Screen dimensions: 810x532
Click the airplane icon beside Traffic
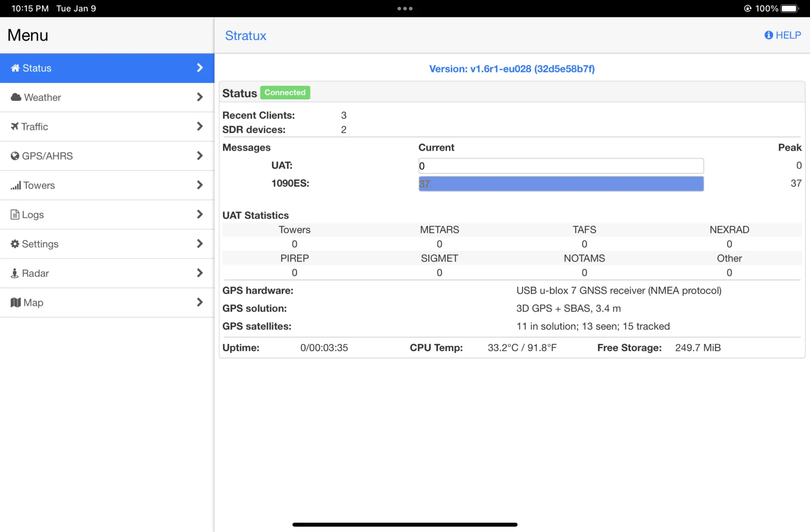pos(15,126)
